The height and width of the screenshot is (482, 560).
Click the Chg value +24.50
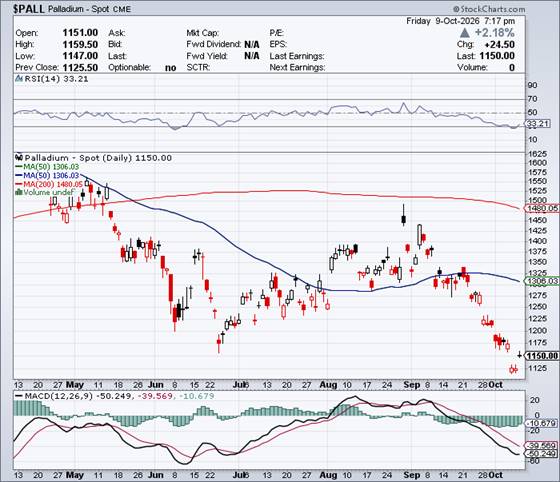(x=500, y=45)
